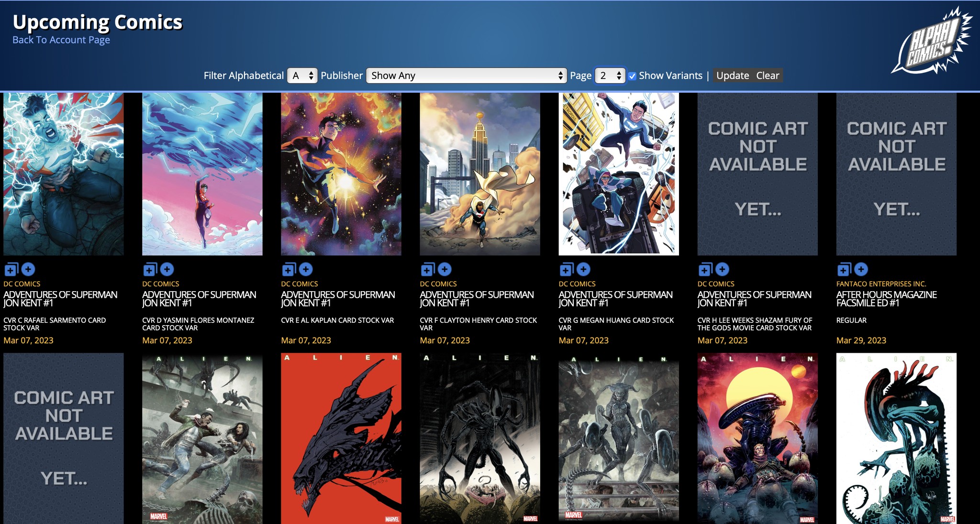The width and height of the screenshot is (980, 524).
Task: Click the Update button
Action: (732, 76)
